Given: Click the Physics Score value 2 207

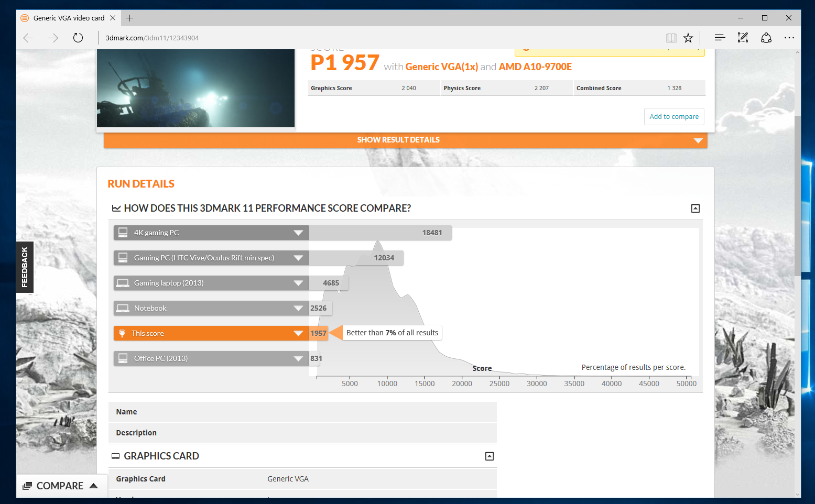Looking at the screenshot, I should tap(541, 88).
